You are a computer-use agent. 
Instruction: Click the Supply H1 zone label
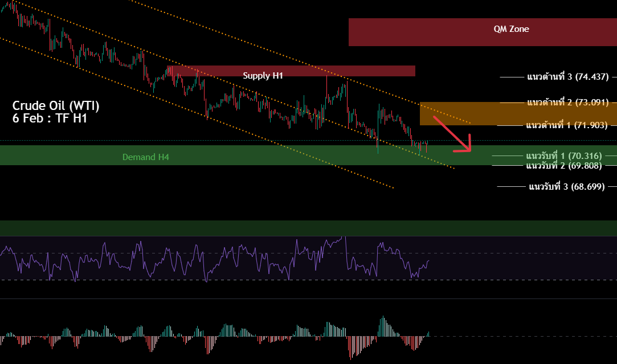[262, 75]
